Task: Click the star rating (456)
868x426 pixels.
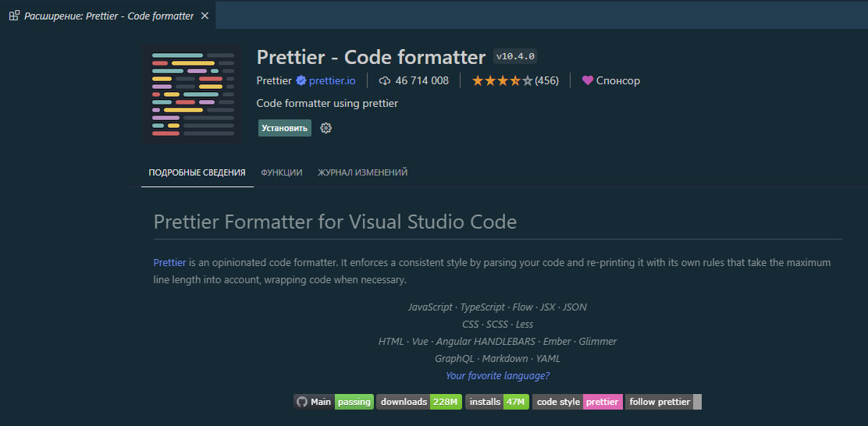Action: point(515,81)
